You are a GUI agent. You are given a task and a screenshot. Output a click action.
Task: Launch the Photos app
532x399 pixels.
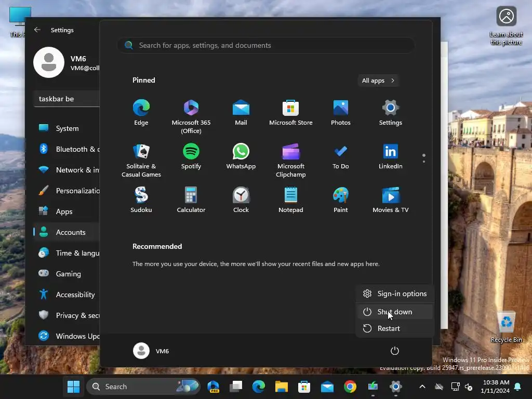pyautogui.click(x=341, y=113)
